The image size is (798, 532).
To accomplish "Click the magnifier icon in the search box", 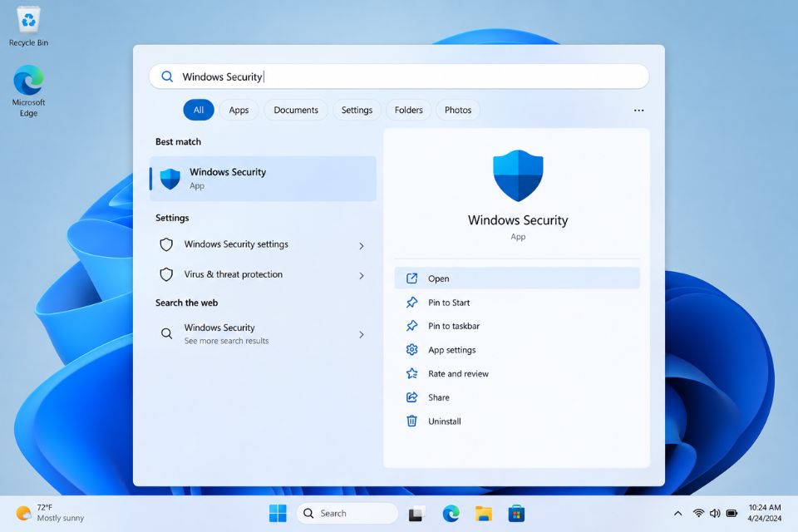I will (167, 76).
